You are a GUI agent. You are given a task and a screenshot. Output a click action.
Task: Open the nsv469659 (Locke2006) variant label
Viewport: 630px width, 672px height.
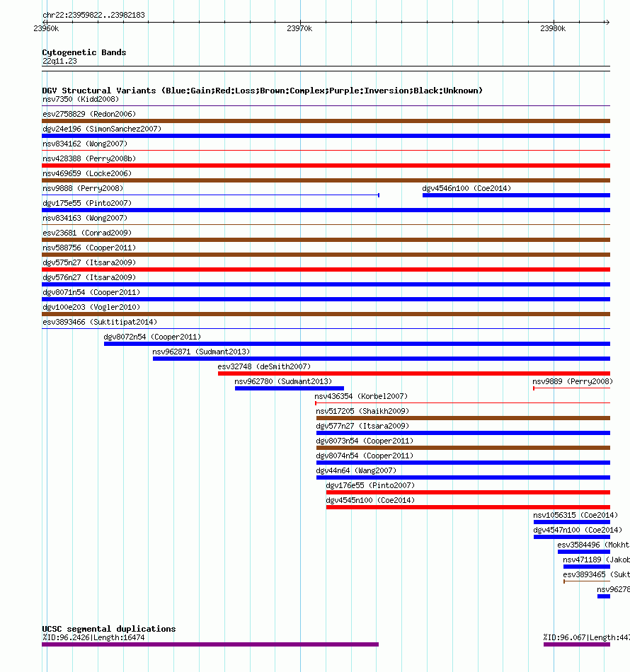coord(87,173)
